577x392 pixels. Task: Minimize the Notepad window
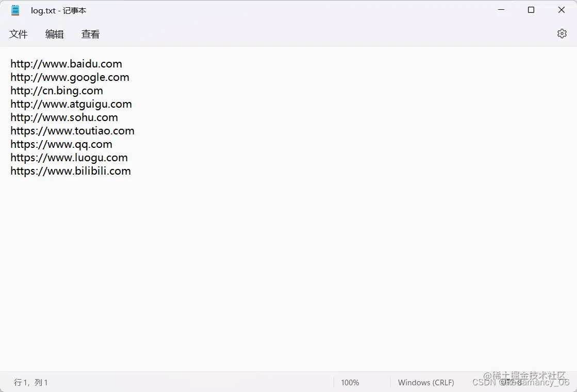click(501, 10)
